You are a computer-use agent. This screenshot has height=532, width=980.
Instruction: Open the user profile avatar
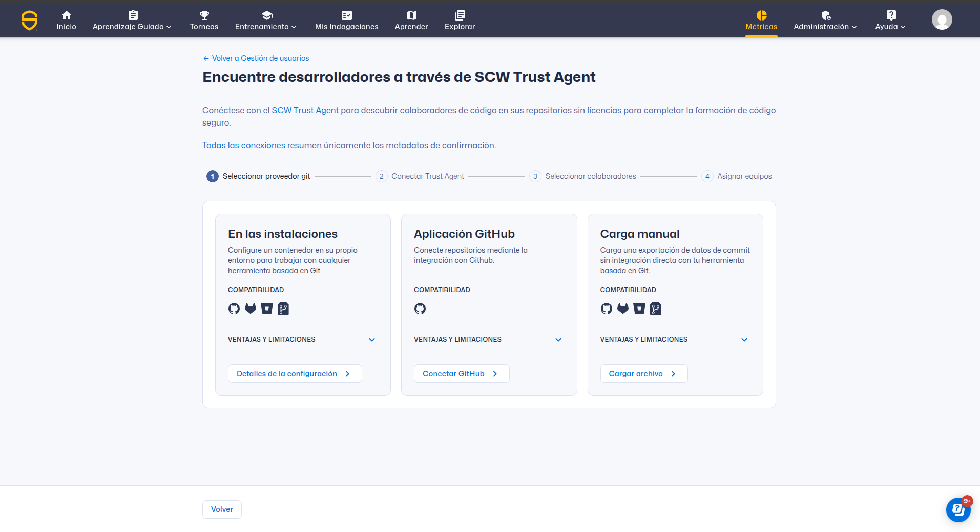(941, 20)
